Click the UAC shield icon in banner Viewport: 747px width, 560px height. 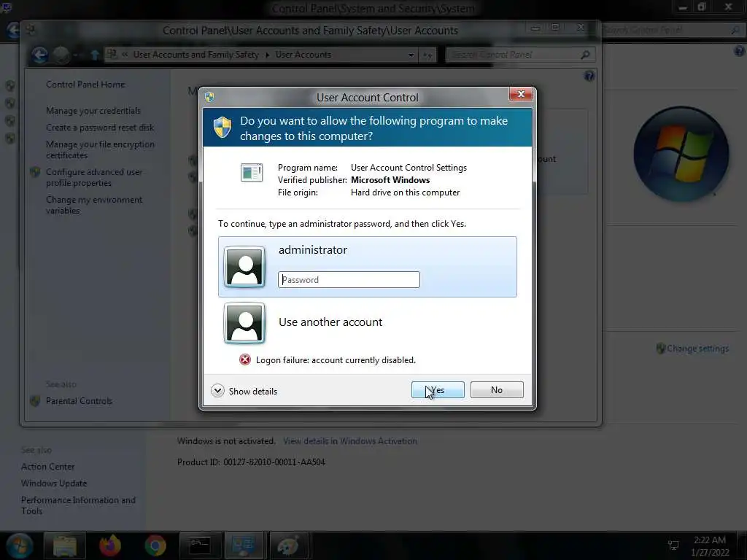pos(222,127)
